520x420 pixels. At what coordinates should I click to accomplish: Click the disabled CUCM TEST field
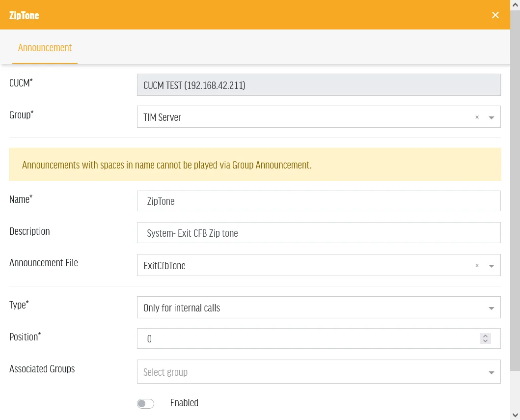[319, 85]
